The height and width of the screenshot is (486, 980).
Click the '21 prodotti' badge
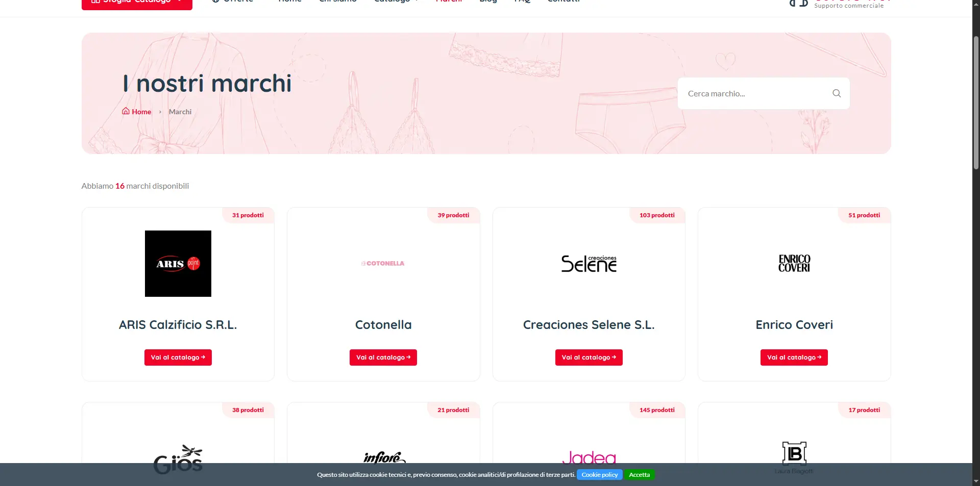point(453,410)
